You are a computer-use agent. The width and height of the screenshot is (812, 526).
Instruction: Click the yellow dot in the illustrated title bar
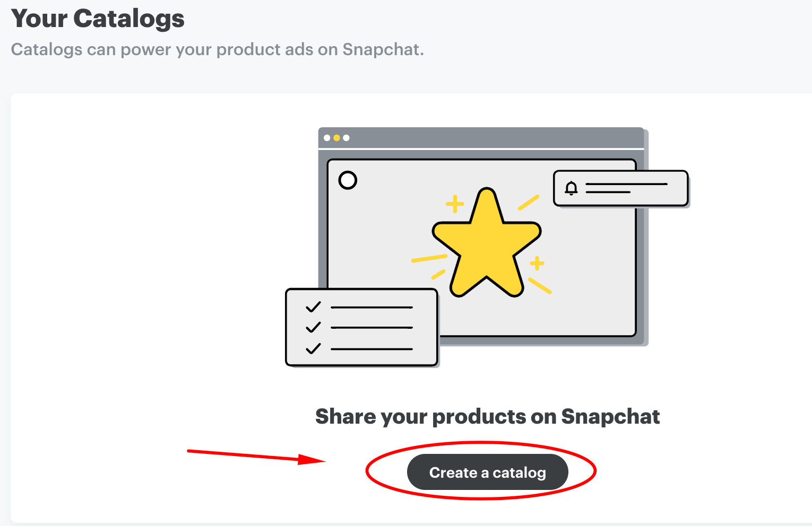336,138
